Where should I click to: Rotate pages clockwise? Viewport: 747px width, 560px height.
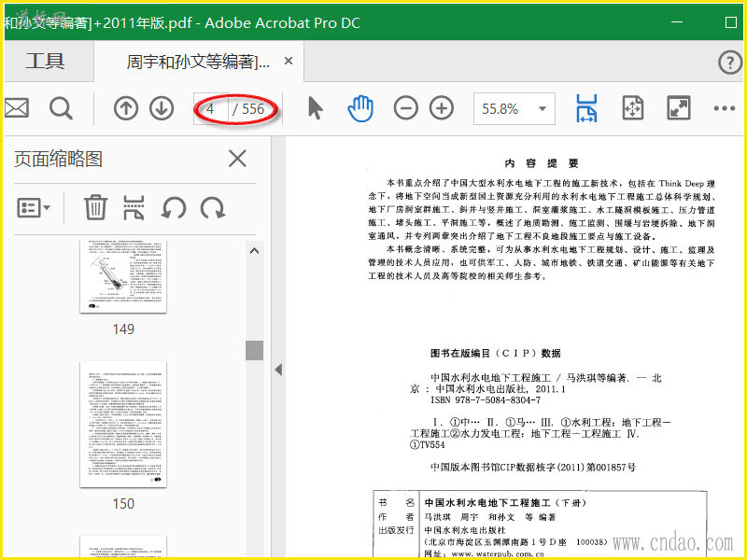pyautogui.click(x=213, y=208)
